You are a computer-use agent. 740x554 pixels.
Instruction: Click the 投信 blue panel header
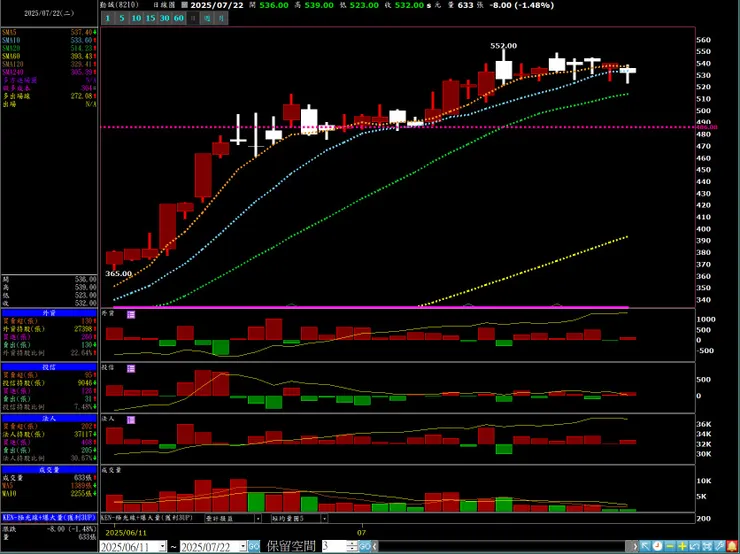tap(49, 367)
